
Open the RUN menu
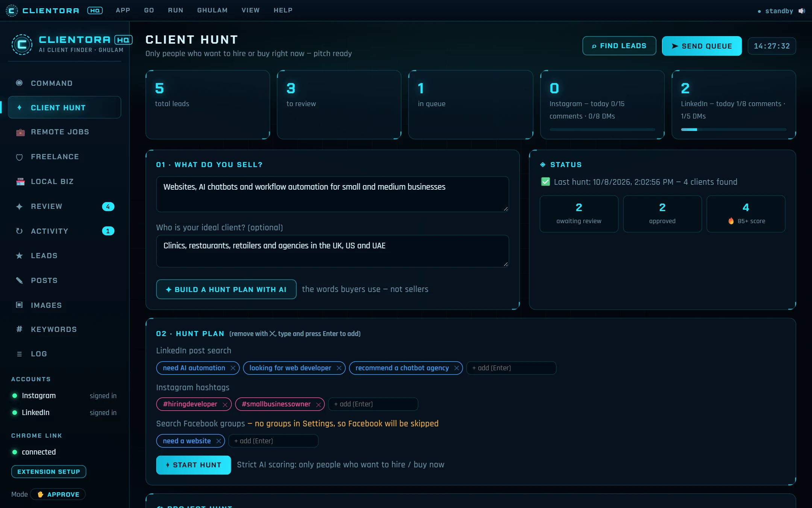176,10
